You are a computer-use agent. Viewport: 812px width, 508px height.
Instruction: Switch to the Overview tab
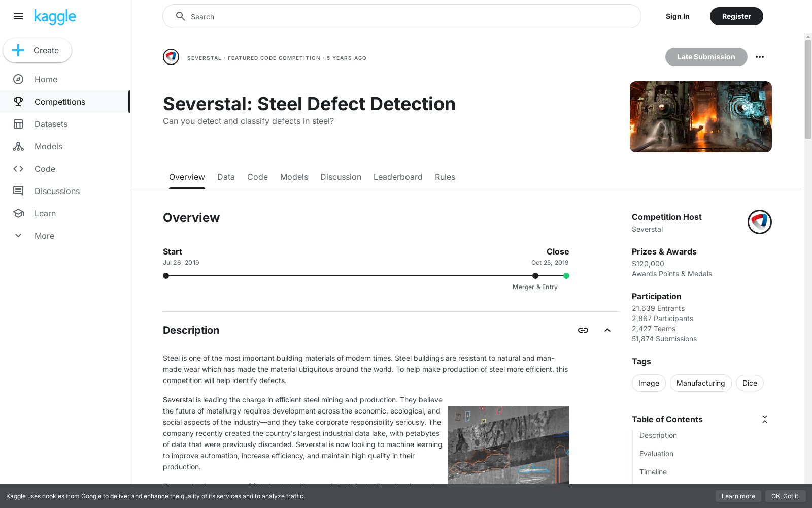187,177
